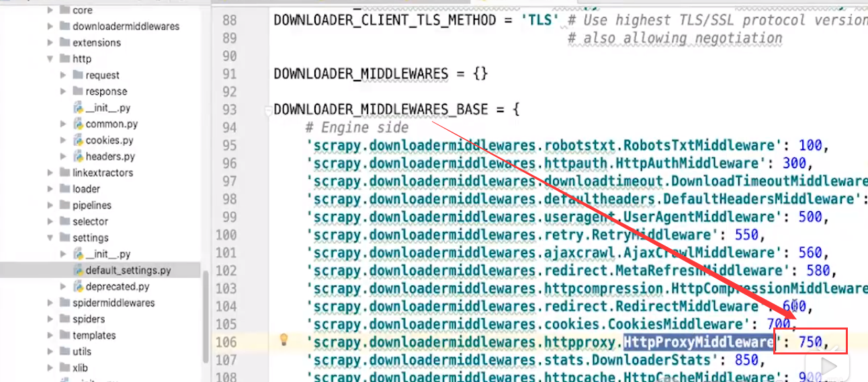Click Python file icon of common.py
This screenshot has width=868, height=382.
click(x=77, y=124)
